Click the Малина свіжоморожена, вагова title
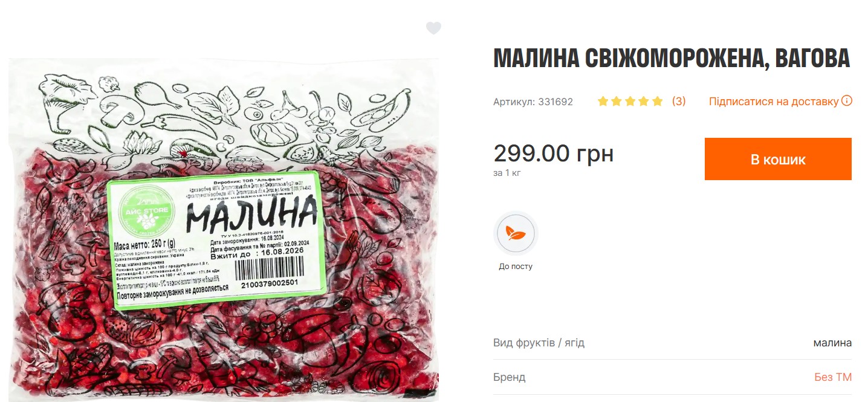 [672, 58]
